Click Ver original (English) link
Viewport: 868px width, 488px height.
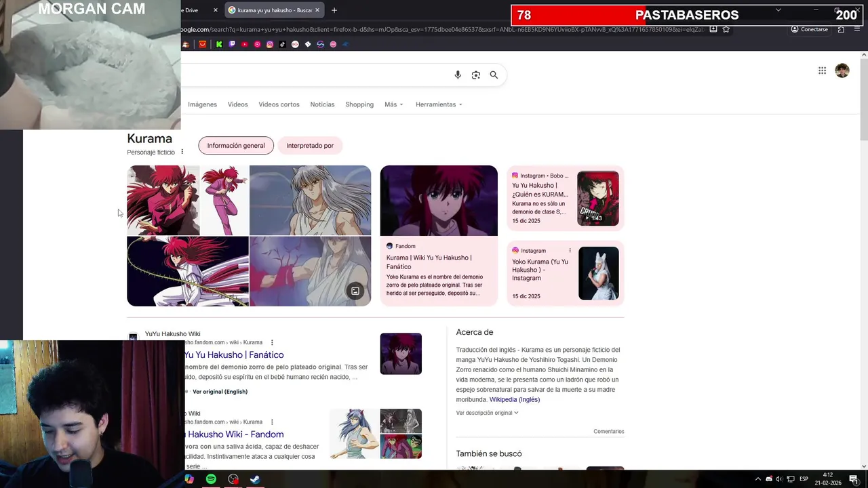click(220, 392)
